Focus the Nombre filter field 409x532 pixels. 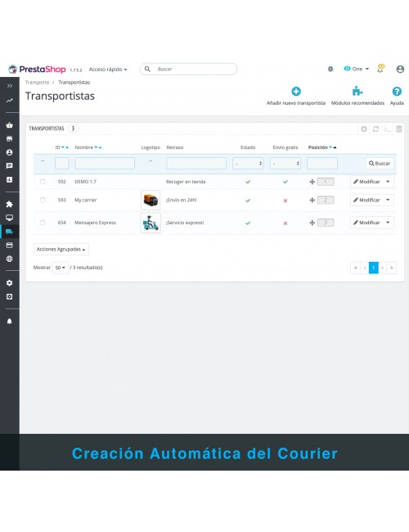click(x=105, y=163)
